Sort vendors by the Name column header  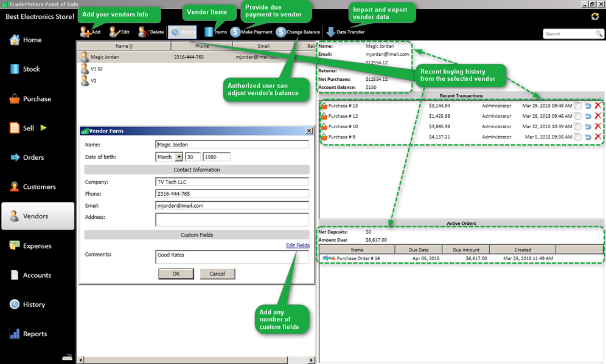[124, 46]
